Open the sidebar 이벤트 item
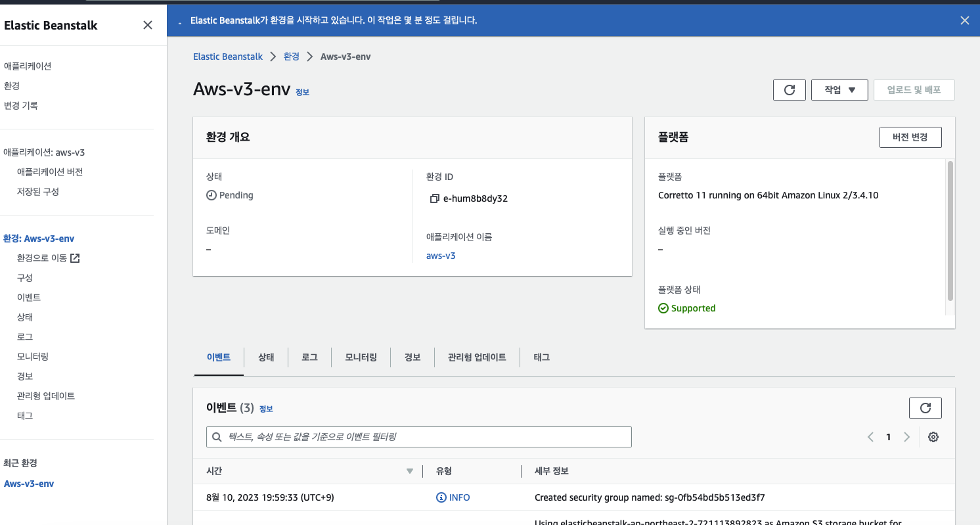The height and width of the screenshot is (525, 980). [29, 298]
